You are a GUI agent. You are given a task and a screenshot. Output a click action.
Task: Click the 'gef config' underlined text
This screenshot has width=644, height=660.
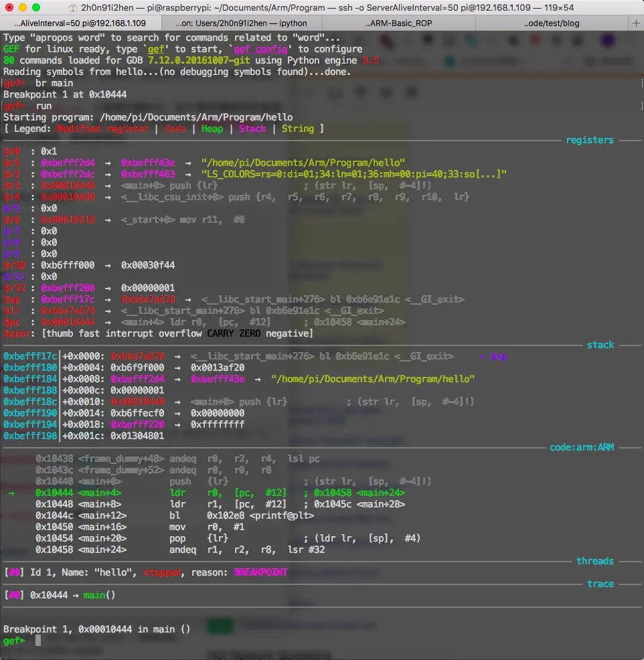260,50
